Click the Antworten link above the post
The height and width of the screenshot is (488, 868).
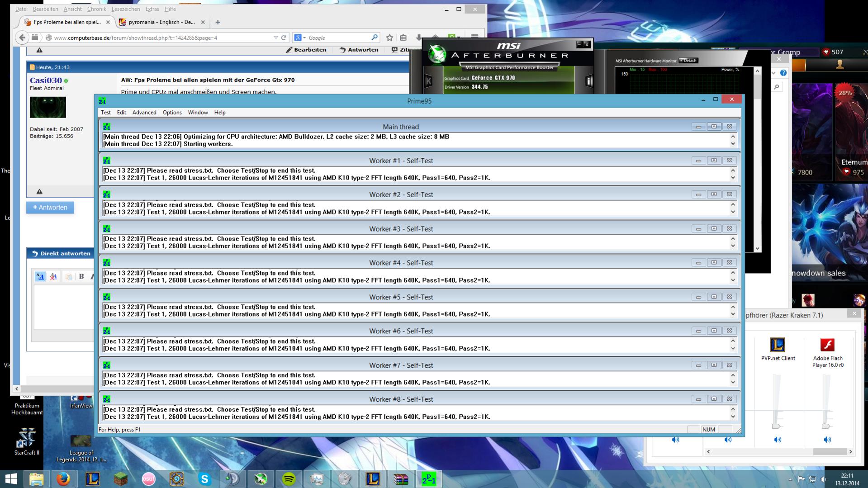pyautogui.click(x=359, y=50)
